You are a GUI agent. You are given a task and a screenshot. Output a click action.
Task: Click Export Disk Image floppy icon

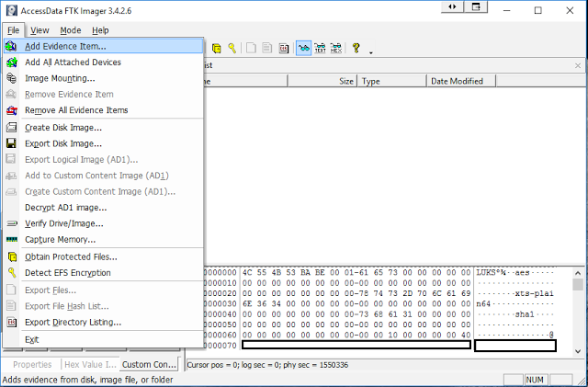(x=11, y=143)
